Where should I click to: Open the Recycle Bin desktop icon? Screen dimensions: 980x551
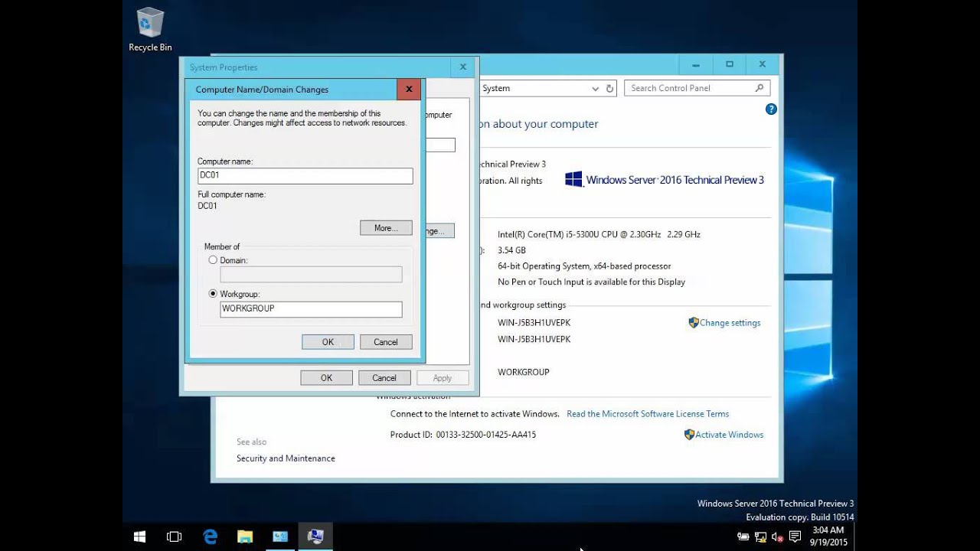click(x=150, y=29)
